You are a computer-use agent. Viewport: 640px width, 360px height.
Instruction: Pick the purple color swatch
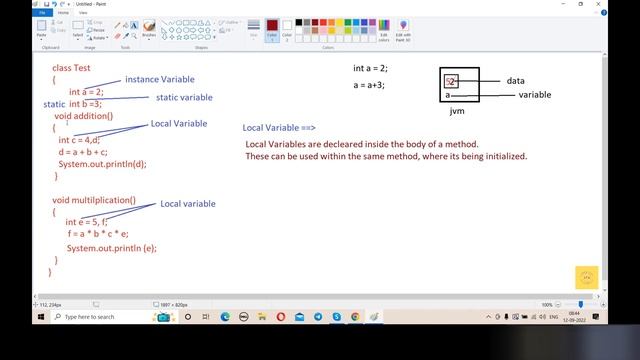coord(372,22)
